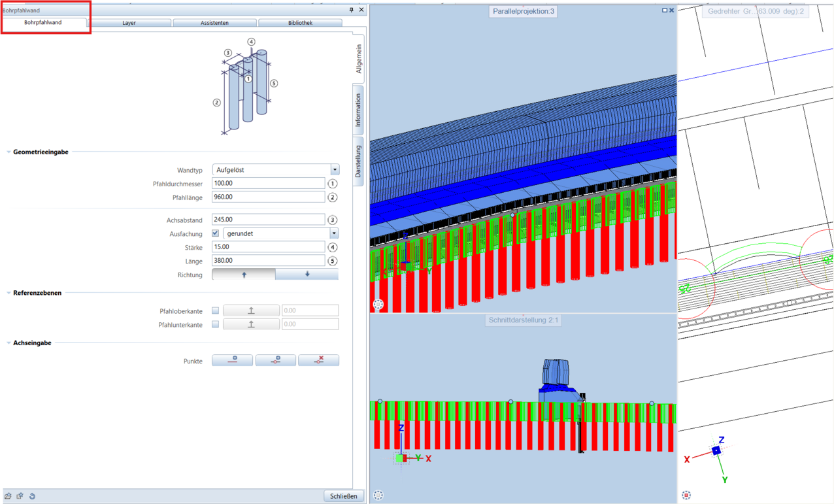Click the delete axis point button
The width and height of the screenshot is (834, 504).
[x=318, y=360]
